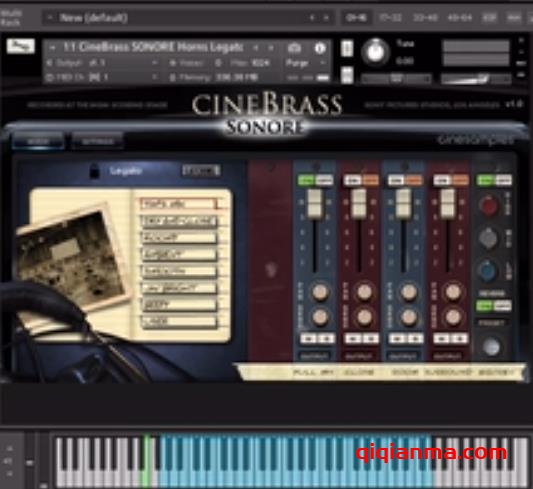Click the blue knob in the effects strip

(488, 271)
